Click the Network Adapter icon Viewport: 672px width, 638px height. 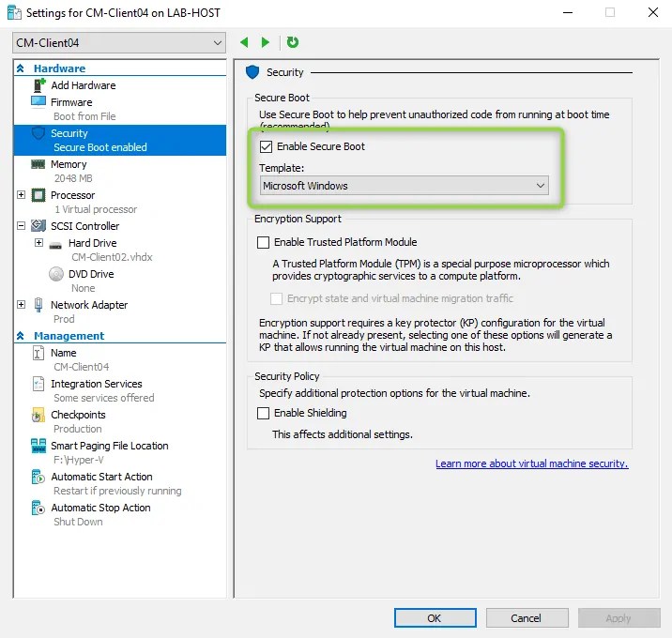(x=38, y=305)
